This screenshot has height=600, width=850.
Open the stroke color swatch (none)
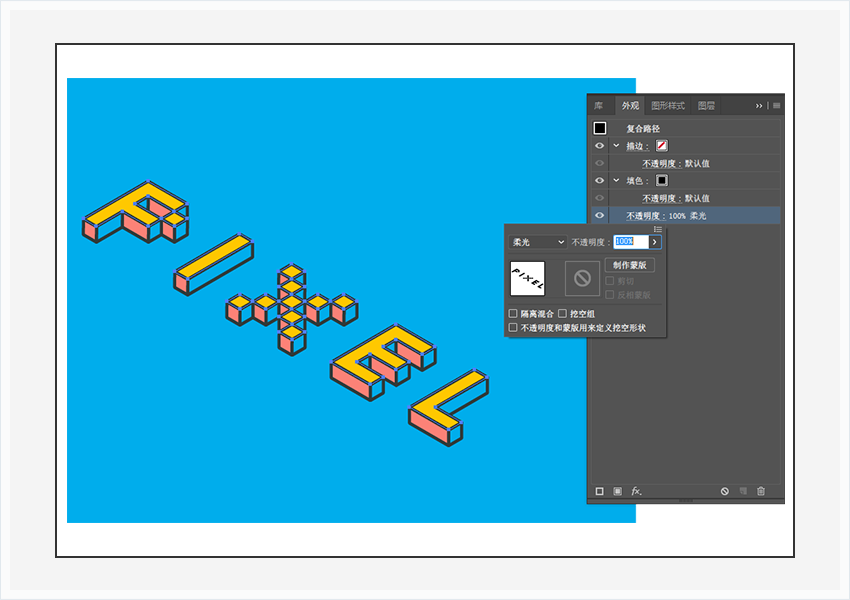[x=662, y=146]
